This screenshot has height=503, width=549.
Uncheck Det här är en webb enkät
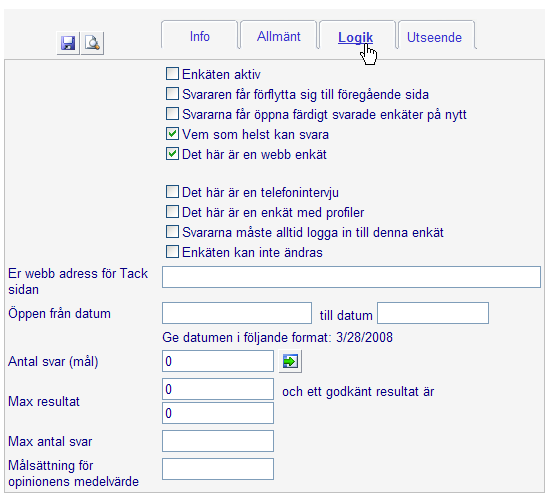click(172, 154)
